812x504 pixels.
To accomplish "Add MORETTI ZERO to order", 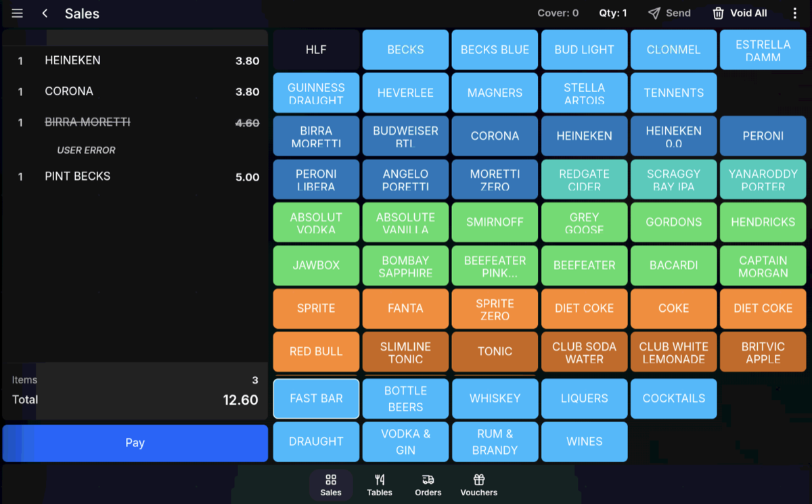I will coord(495,179).
